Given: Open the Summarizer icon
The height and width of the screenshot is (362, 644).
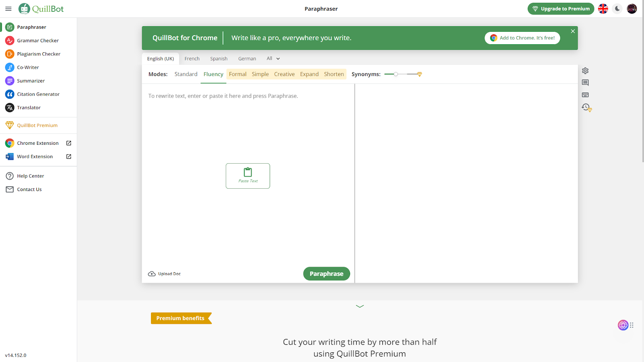Looking at the screenshot, I should coord(10,81).
